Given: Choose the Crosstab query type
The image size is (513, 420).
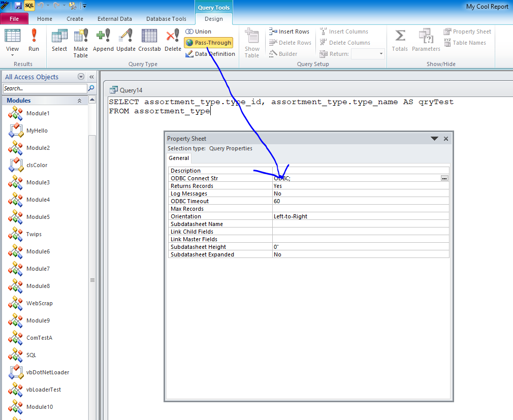Looking at the screenshot, I should click(x=149, y=40).
